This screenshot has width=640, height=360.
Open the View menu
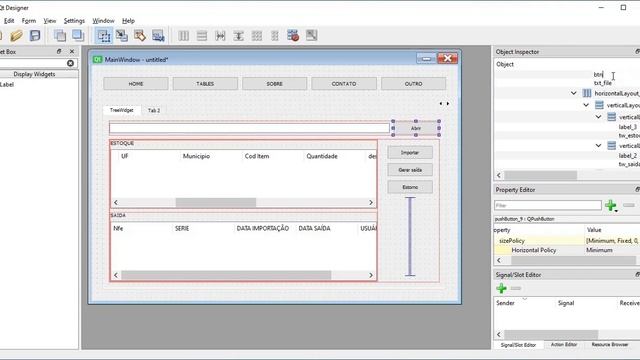(50, 20)
